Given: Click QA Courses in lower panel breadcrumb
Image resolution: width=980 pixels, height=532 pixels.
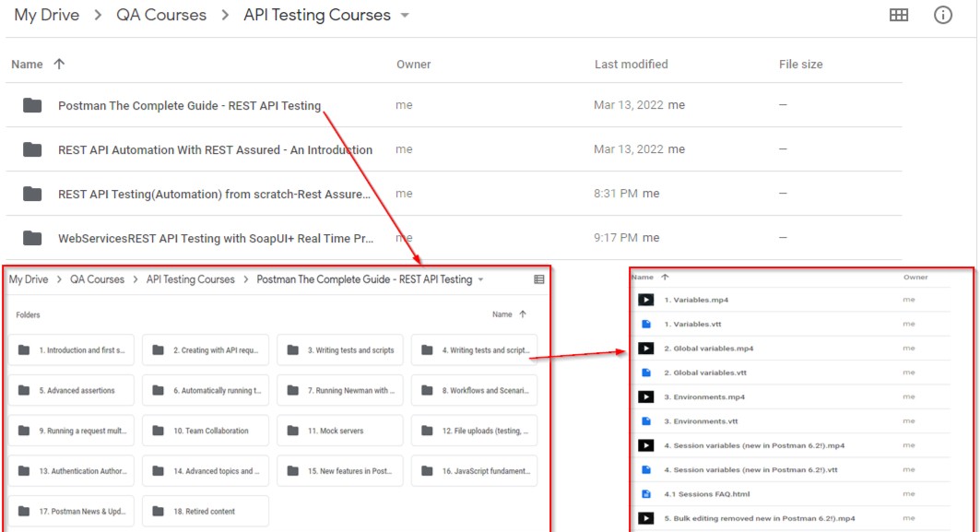Looking at the screenshot, I should click(97, 279).
